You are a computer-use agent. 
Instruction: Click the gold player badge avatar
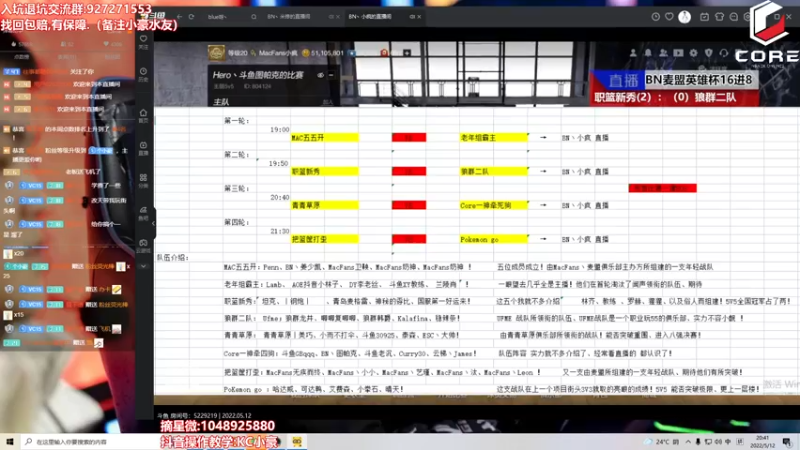pos(216,52)
